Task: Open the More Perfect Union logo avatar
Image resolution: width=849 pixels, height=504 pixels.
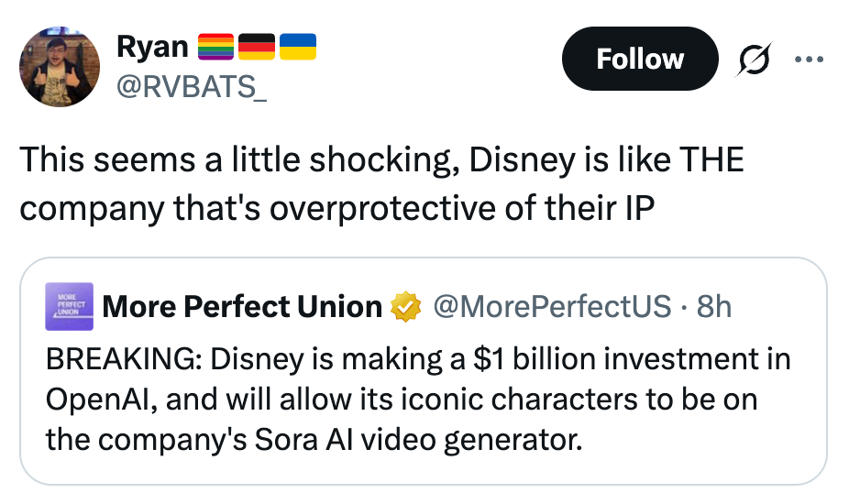Action: pos(69,306)
